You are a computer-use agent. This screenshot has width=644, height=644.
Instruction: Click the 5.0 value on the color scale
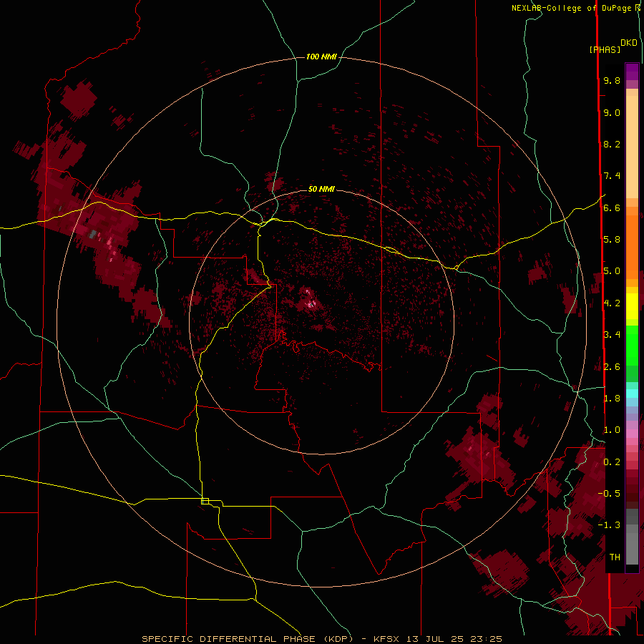pyautogui.click(x=612, y=271)
